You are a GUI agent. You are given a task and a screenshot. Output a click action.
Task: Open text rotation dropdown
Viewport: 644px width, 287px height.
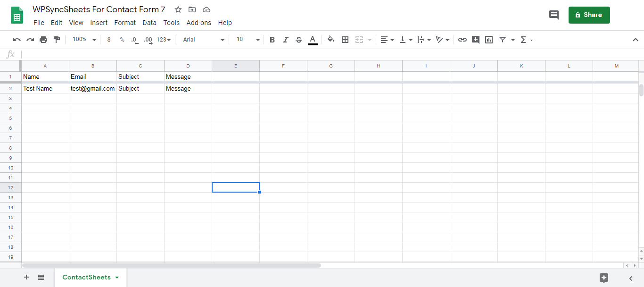pyautogui.click(x=443, y=40)
